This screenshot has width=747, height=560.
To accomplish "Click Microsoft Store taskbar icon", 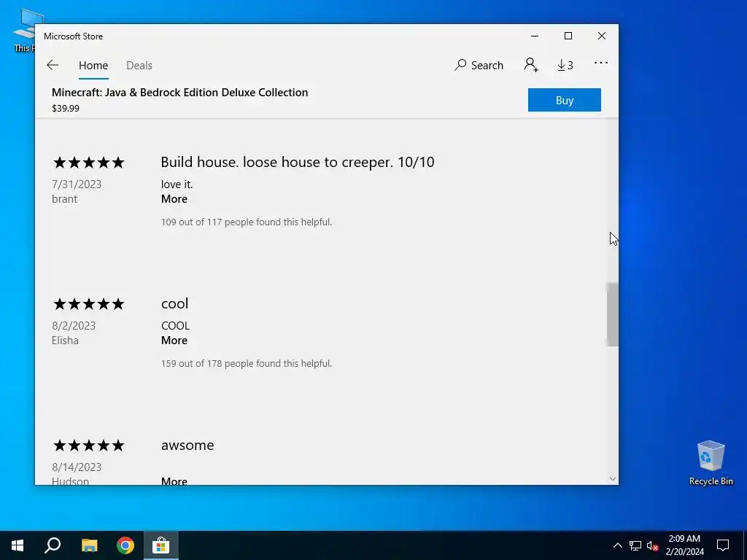I will (161, 545).
